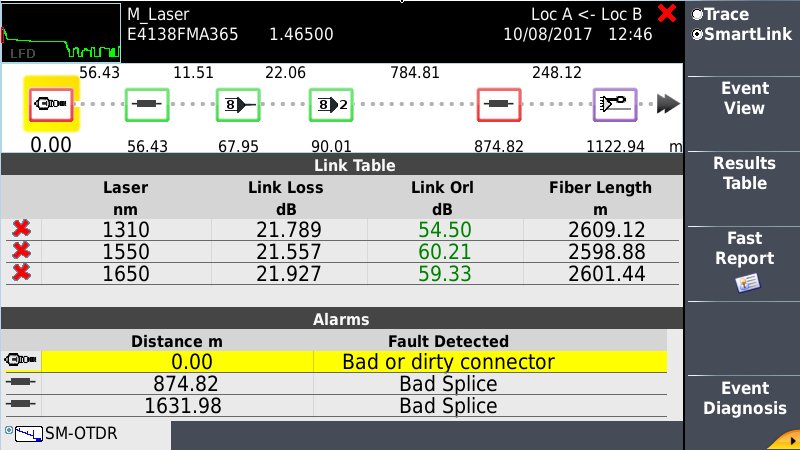Click the Distance m column header
Viewport: 800px width, 450px height.
click(177, 341)
